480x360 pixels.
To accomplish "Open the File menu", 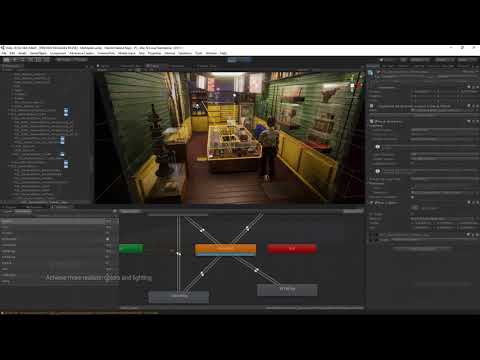I will click(x=4, y=53).
